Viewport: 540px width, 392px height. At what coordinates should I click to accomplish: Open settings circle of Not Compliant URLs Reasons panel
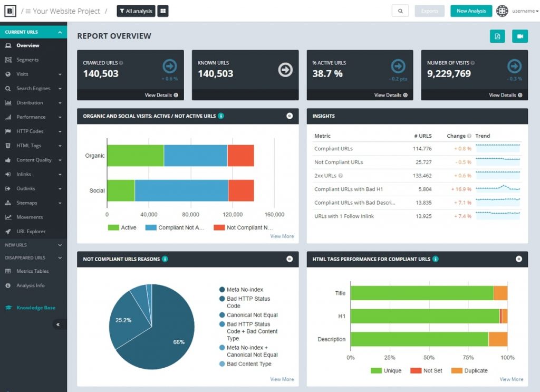290,259
